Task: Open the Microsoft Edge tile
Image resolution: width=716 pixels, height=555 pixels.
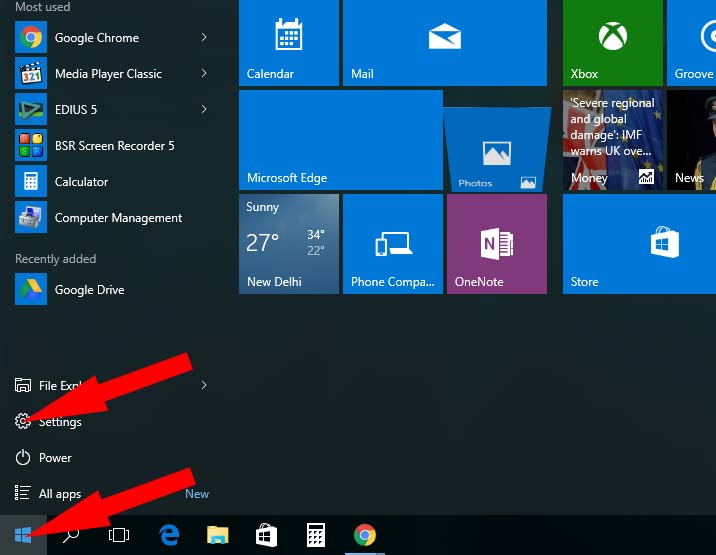Action: click(x=341, y=140)
